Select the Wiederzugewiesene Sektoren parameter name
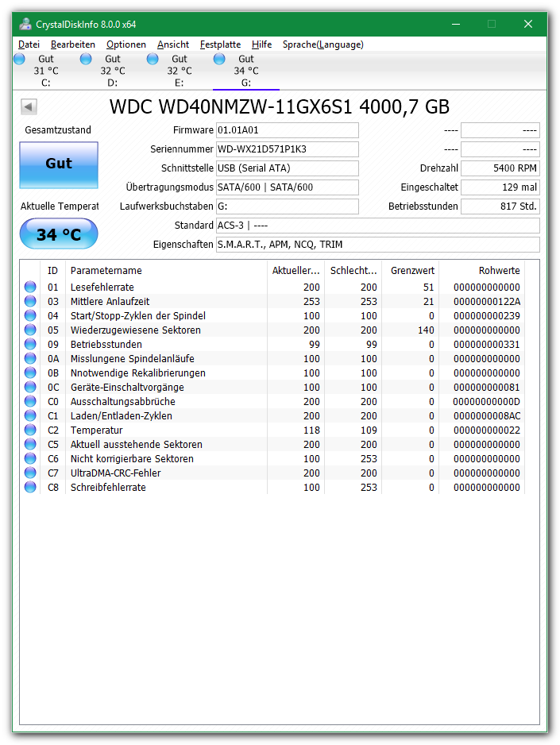The image size is (560, 745). point(135,330)
